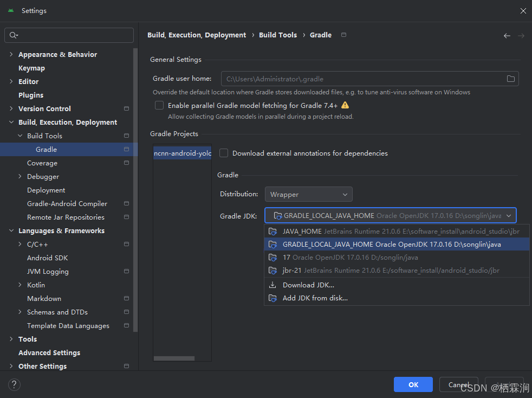The image size is (532, 398).
Task: Click the project icon next to Version Control
Action: 127,108
